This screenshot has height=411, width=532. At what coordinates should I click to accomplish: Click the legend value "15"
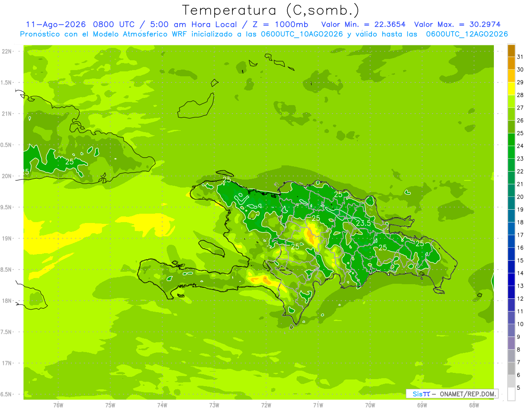(520, 261)
